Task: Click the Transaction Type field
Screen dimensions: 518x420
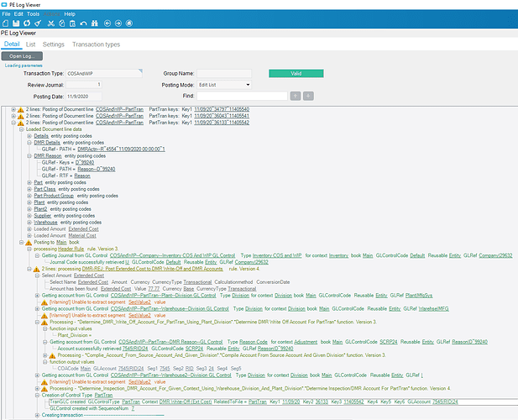Action: tap(104, 73)
